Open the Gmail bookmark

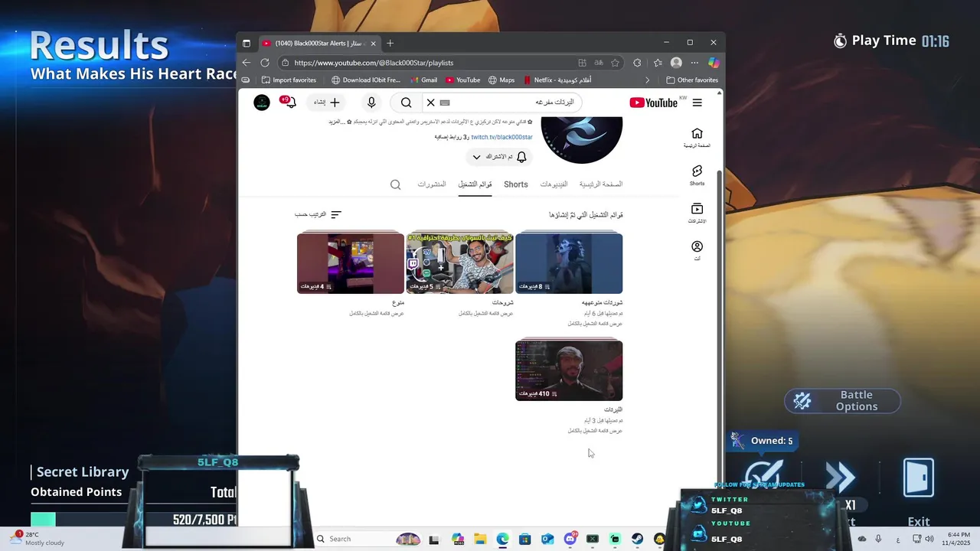pyautogui.click(x=423, y=80)
